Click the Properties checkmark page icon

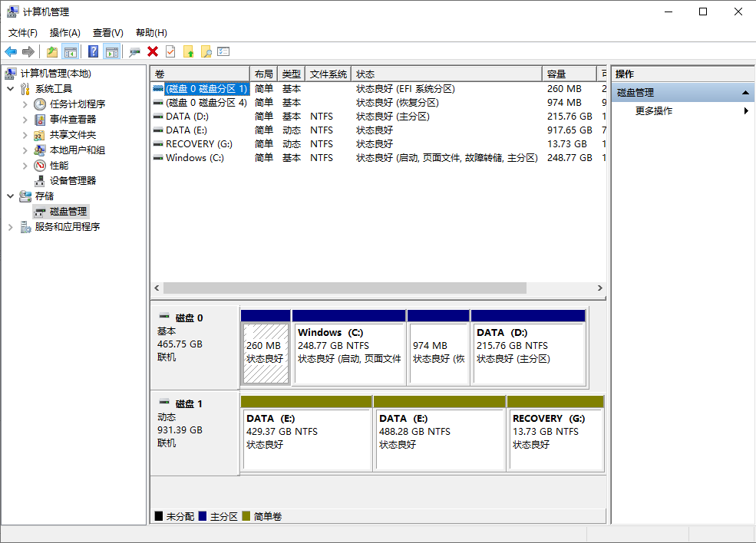pos(170,51)
